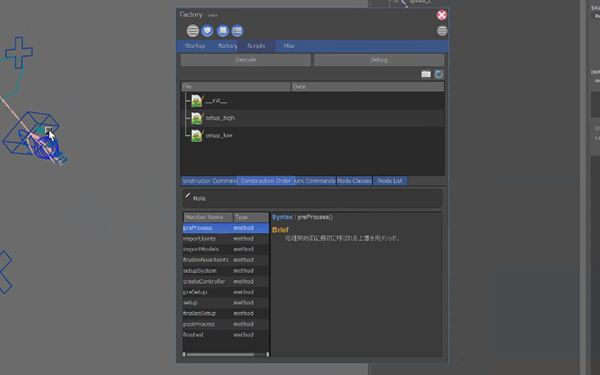The width and height of the screenshot is (600, 375).
Task: Switch to the Factory tab
Action: tap(227, 46)
